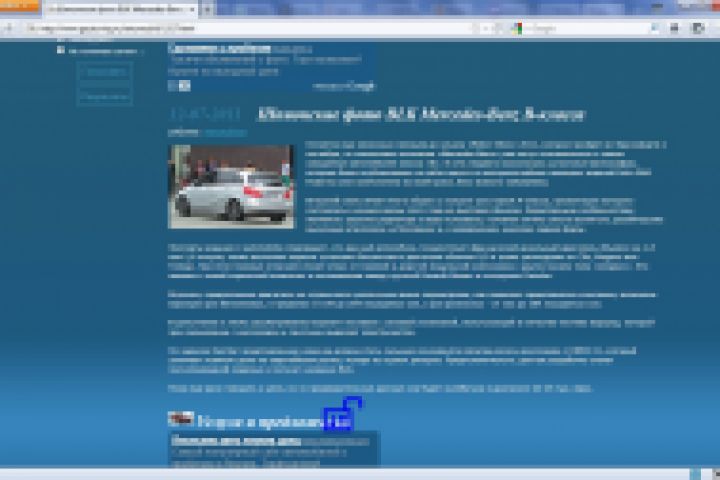Open a new tab with plus button

point(208,9)
